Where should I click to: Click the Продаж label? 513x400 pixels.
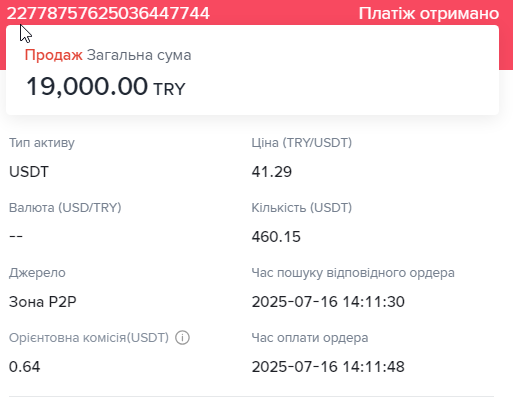pos(53,55)
